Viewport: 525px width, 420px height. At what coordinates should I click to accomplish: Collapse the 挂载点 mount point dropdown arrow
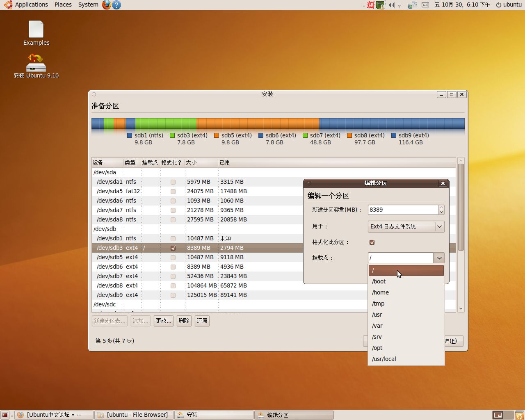439,258
